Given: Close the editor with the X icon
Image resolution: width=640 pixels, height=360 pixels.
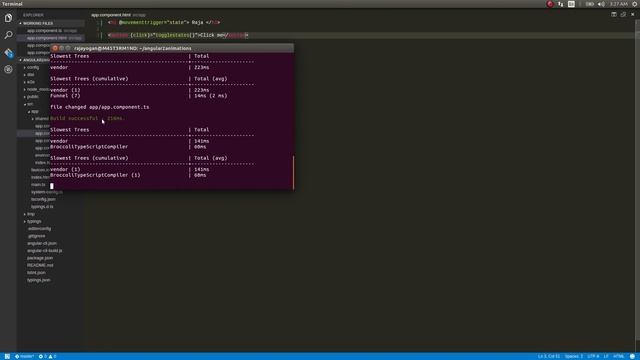Looking at the screenshot, I should pos(633,14).
